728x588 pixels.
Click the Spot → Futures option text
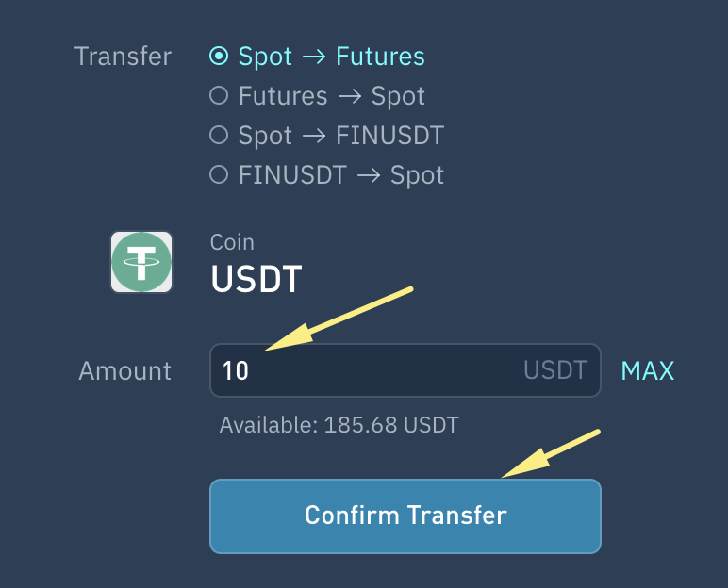[332, 57]
